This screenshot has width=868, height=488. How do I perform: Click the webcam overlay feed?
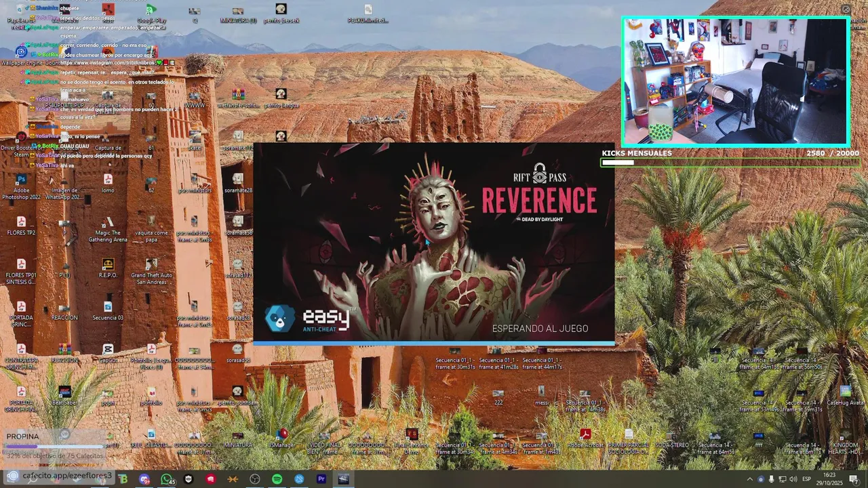[x=736, y=82]
